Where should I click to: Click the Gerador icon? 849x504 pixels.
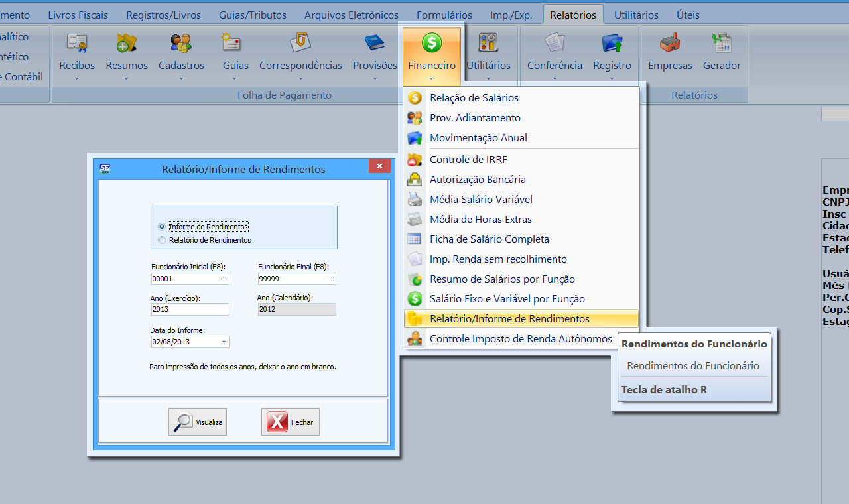click(722, 45)
